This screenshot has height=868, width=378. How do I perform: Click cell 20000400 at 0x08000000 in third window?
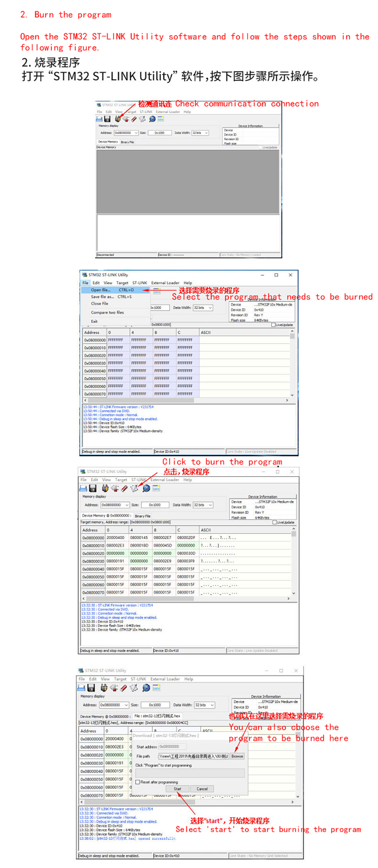point(117,537)
